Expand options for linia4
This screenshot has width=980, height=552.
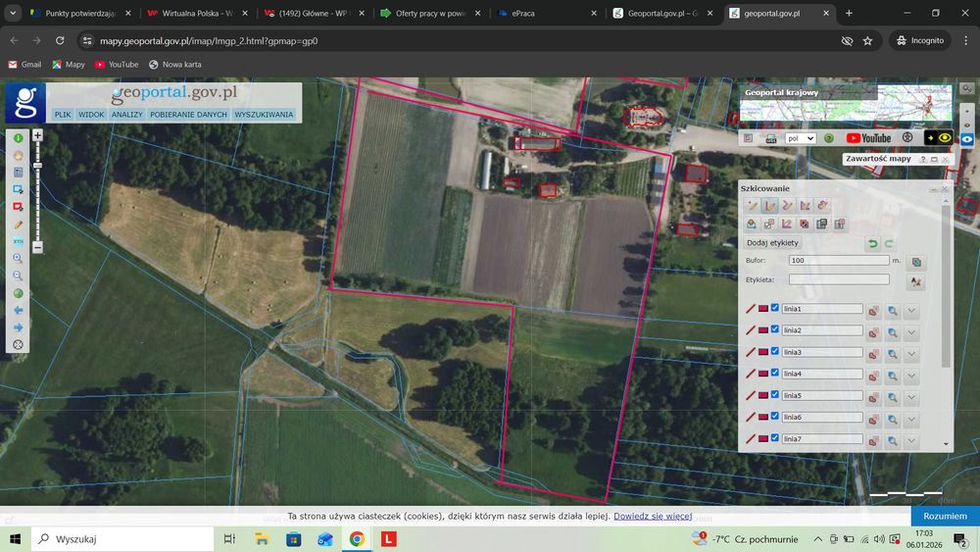click(x=911, y=376)
